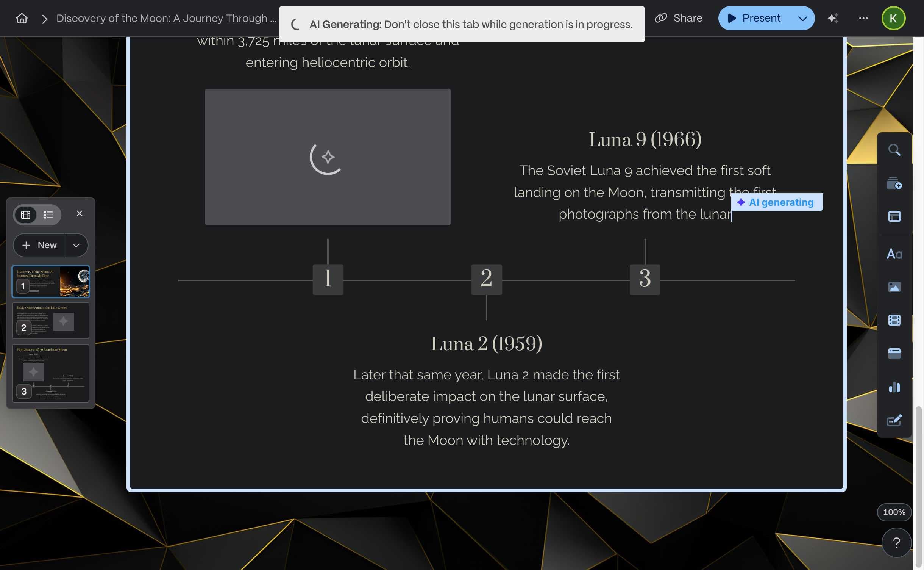Open the image insert panel
This screenshot has height=570, width=924.
tap(894, 287)
